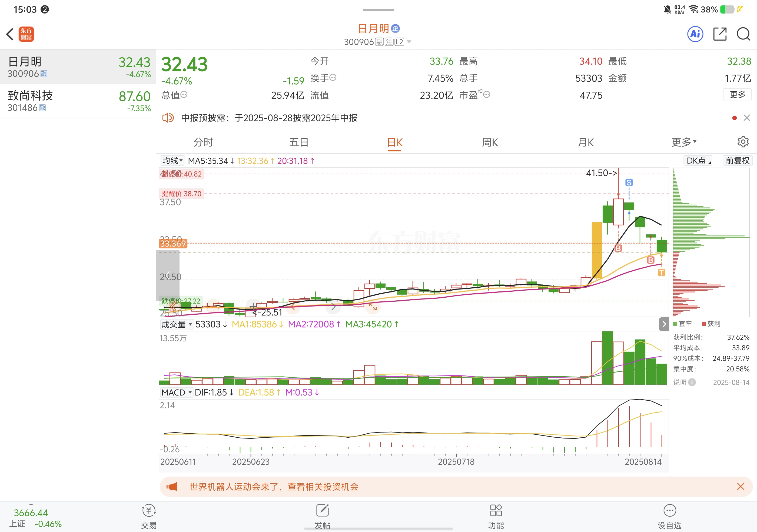Tap the 设自选 watchlist icon

pos(670,511)
